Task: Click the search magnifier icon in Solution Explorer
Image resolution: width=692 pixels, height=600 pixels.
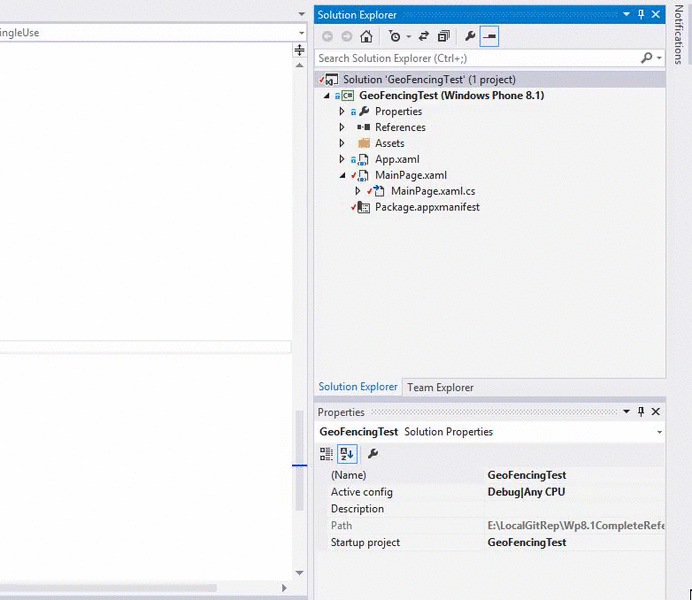Action: click(x=647, y=58)
